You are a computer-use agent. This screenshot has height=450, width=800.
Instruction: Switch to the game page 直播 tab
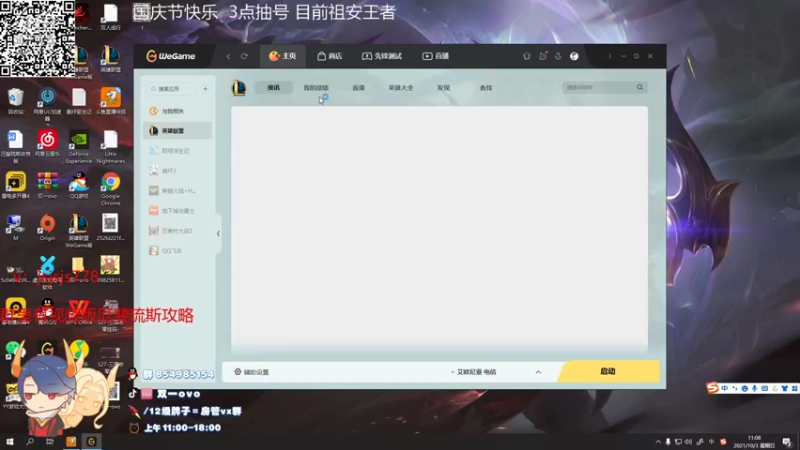point(358,88)
